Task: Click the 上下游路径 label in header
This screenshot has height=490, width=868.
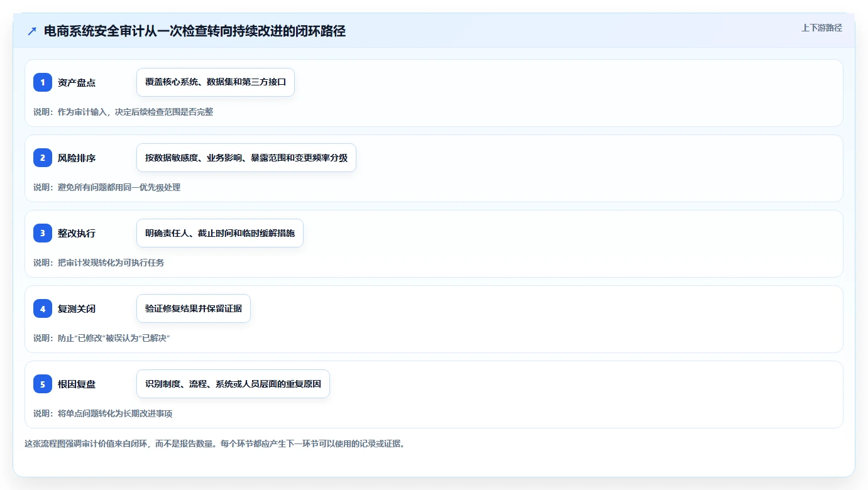Action: coord(821,28)
